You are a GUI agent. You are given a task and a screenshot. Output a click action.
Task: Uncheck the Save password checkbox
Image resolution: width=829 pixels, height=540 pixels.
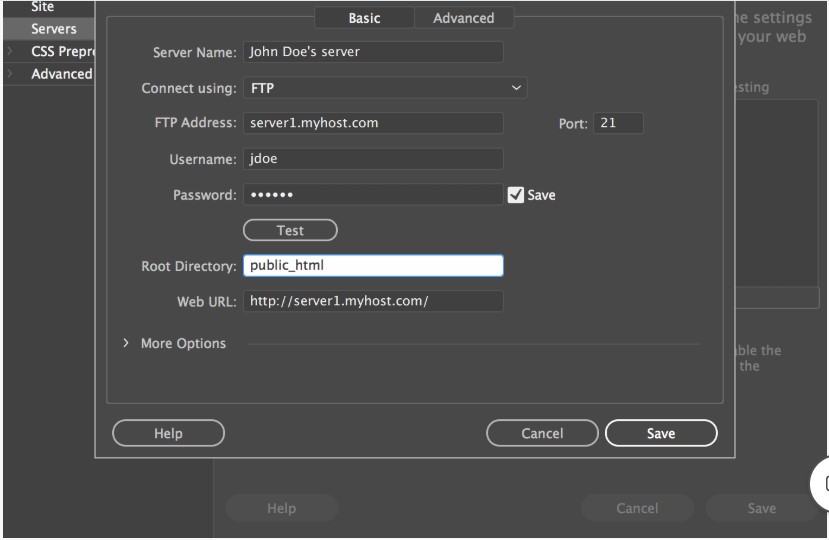(x=515, y=195)
